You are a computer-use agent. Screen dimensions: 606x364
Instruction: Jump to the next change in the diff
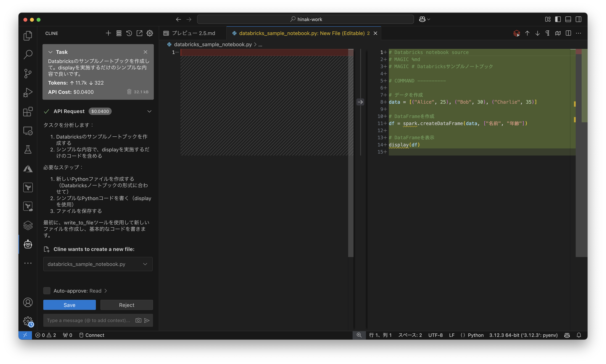537,33
